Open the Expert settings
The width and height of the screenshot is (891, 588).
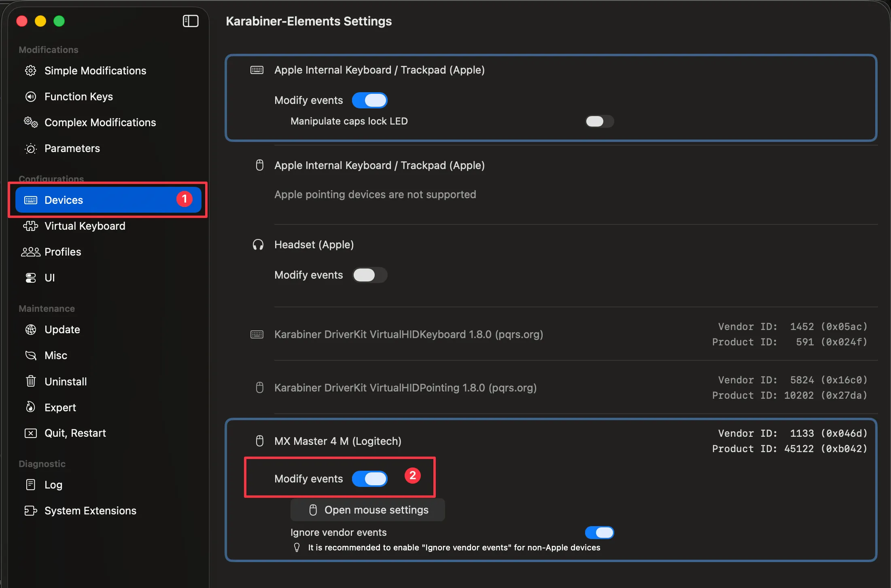(x=60, y=407)
